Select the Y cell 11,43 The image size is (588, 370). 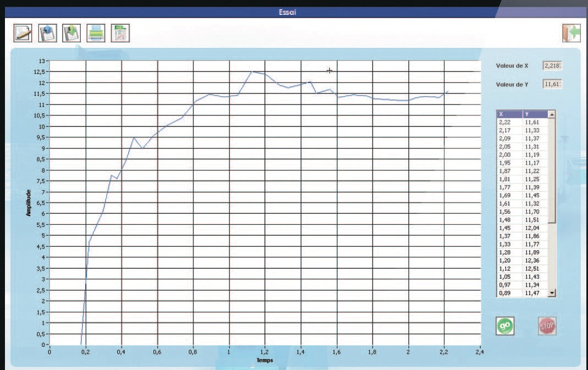pyautogui.click(x=535, y=277)
